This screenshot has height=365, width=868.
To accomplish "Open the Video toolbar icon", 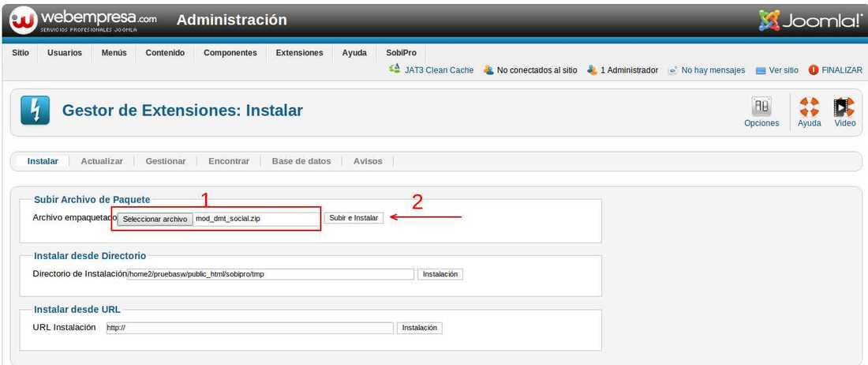I will 844,107.
